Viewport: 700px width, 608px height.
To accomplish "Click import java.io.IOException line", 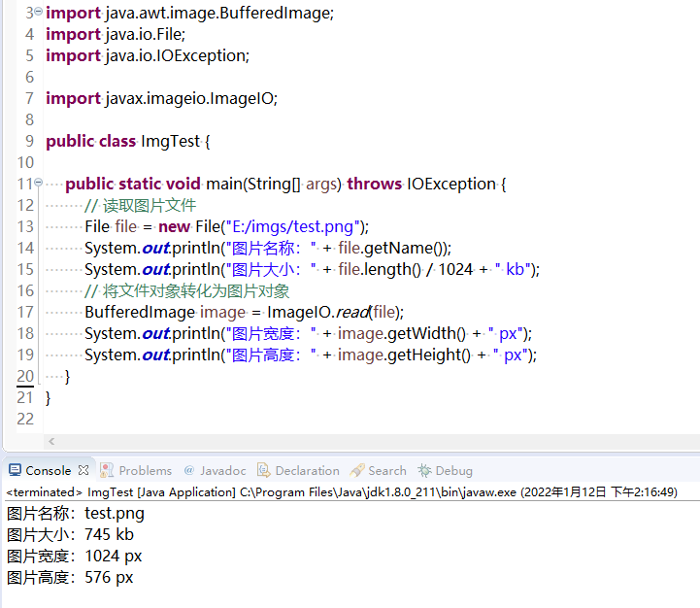I will coord(148,55).
